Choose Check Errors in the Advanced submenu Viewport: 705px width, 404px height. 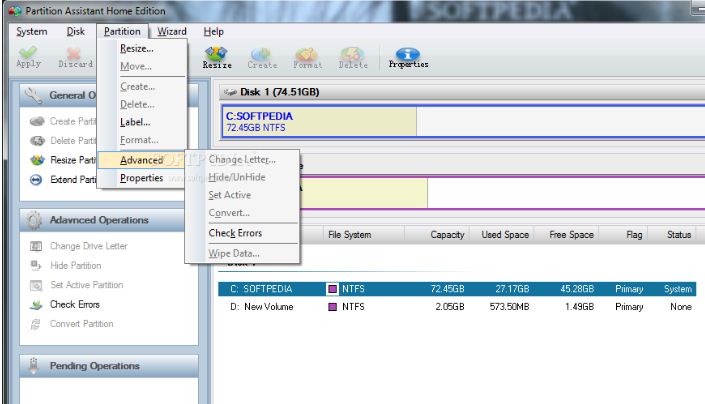pyautogui.click(x=242, y=233)
